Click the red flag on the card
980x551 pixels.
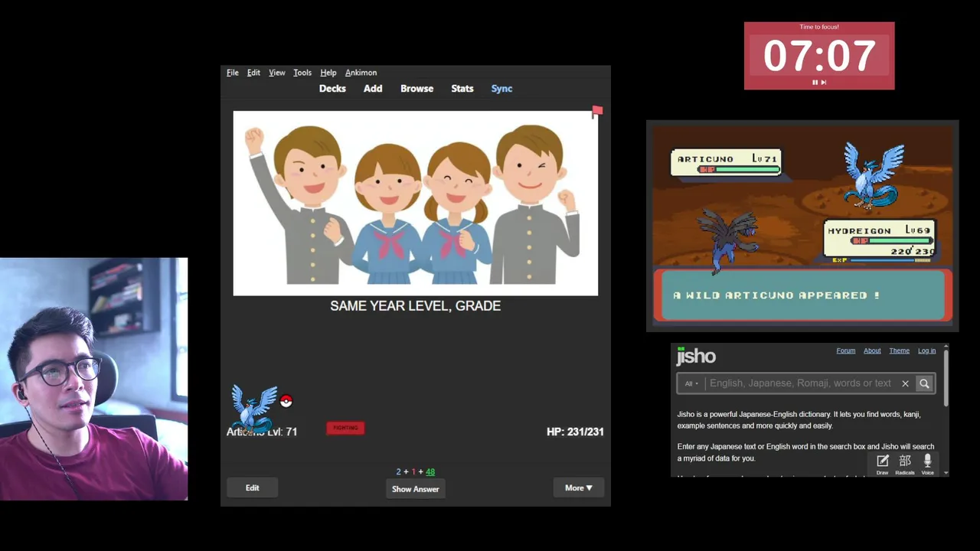click(x=597, y=112)
